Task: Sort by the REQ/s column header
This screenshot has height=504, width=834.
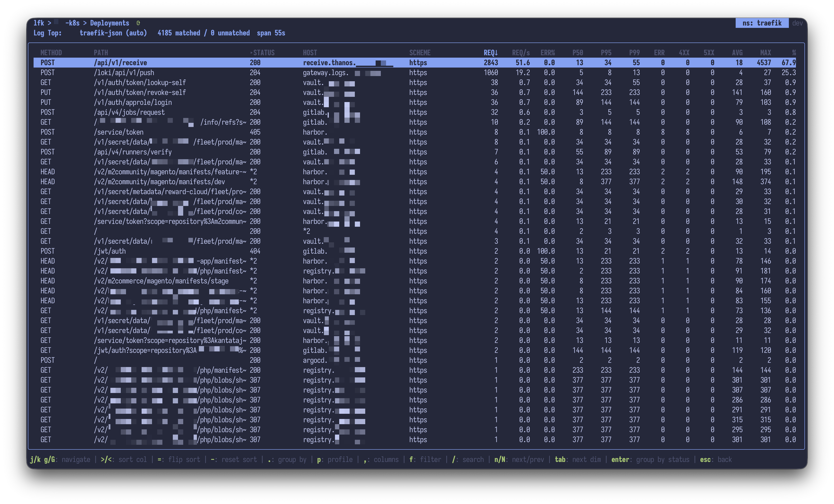Action: click(x=521, y=53)
